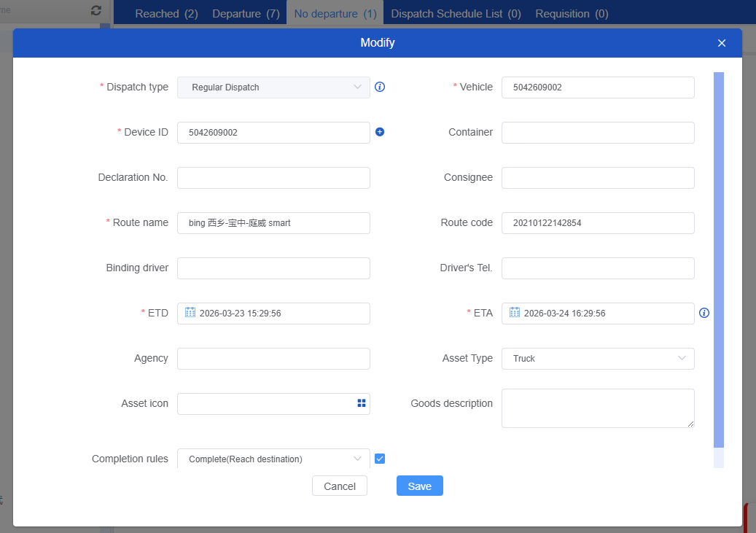
Task: Click the refresh icon in top-left panel
Action: click(x=96, y=11)
